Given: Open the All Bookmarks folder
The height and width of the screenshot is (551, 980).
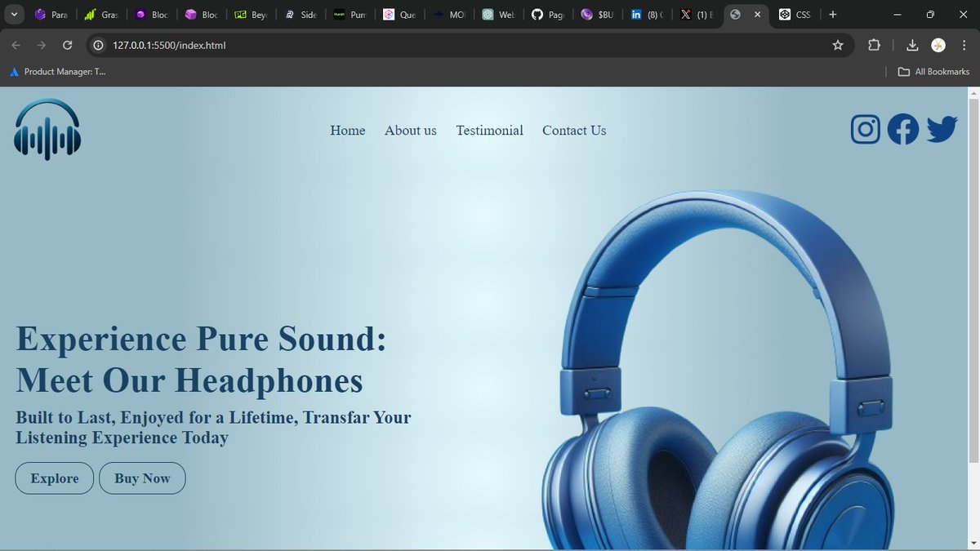Looking at the screenshot, I should pyautogui.click(x=933, y=72).
